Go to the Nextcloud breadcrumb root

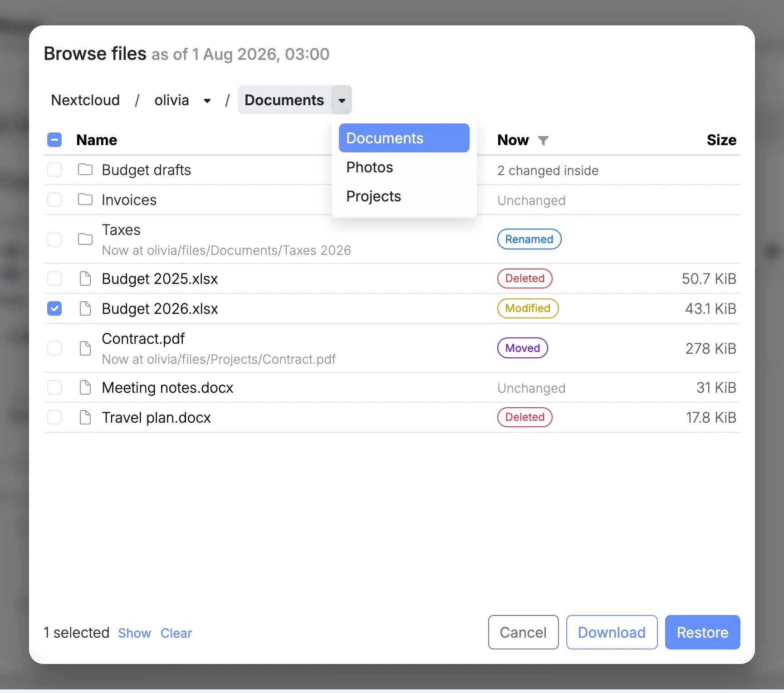[85, 100]
